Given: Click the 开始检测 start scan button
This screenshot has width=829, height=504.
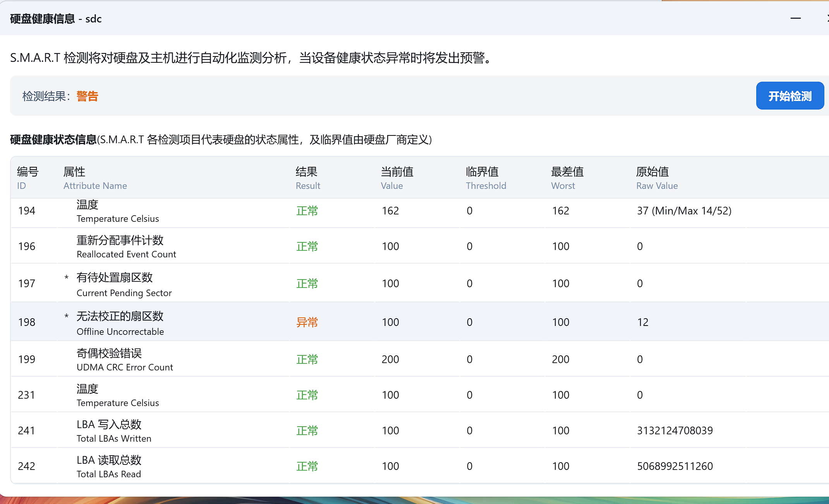Looking at the screenshot, I should pos(790,96).
